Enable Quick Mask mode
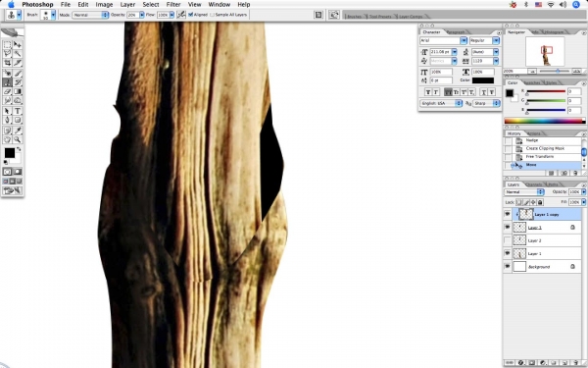The image size is (588, 368). 18,172
